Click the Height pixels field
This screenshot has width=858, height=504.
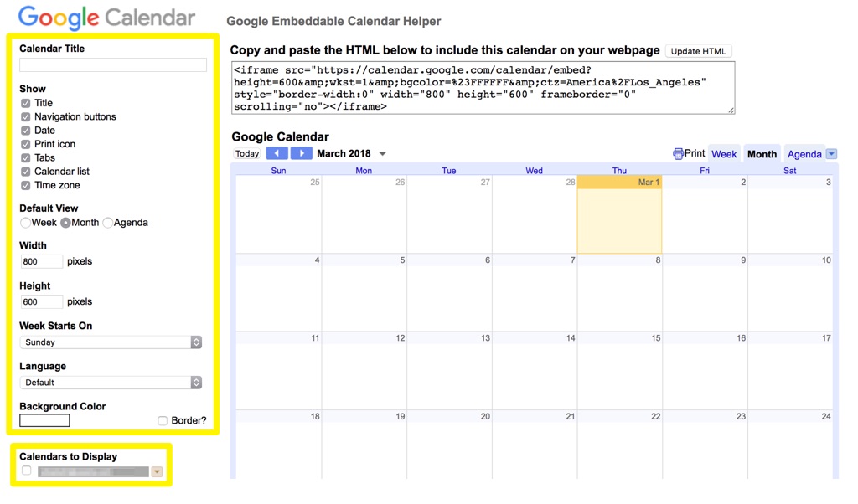(x=42, y=301)
